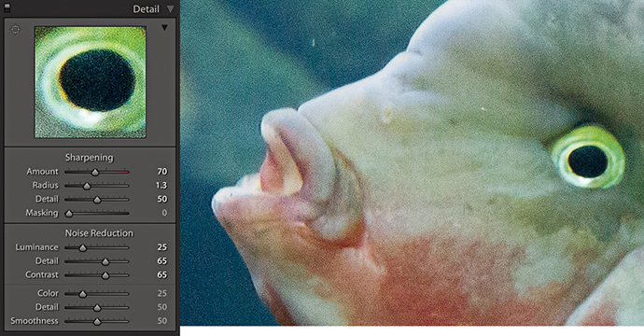Click the Detail panel title
This screenshot has height=336, width=644.
click(x=147, y=9)
